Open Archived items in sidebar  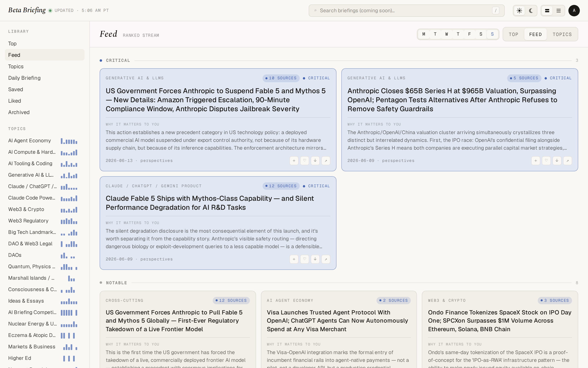point(45,112)
